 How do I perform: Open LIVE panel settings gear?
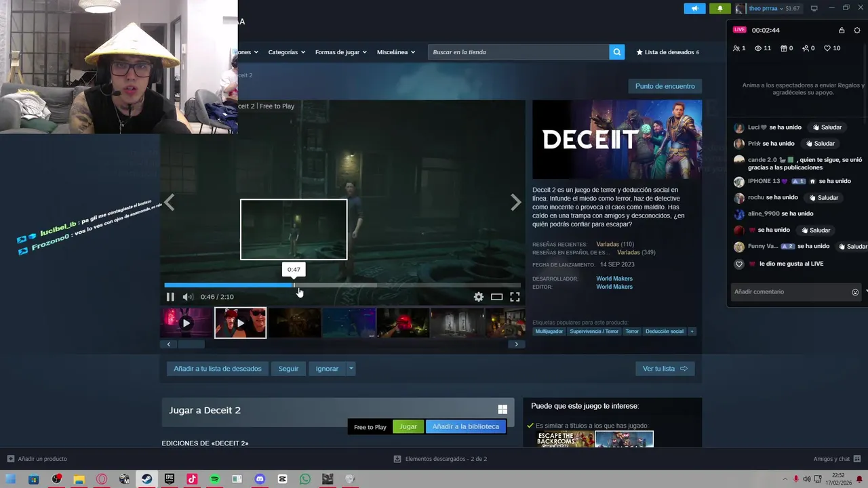click(857, 30)
